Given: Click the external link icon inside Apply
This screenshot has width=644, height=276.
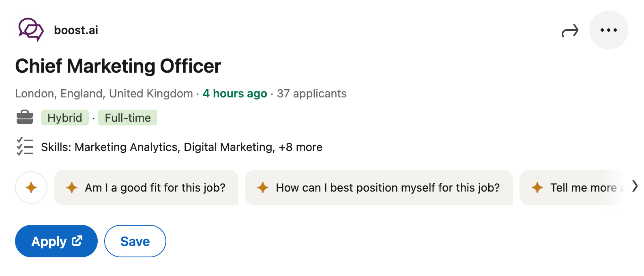Looking at the screenshot, I should click(77, 241).
